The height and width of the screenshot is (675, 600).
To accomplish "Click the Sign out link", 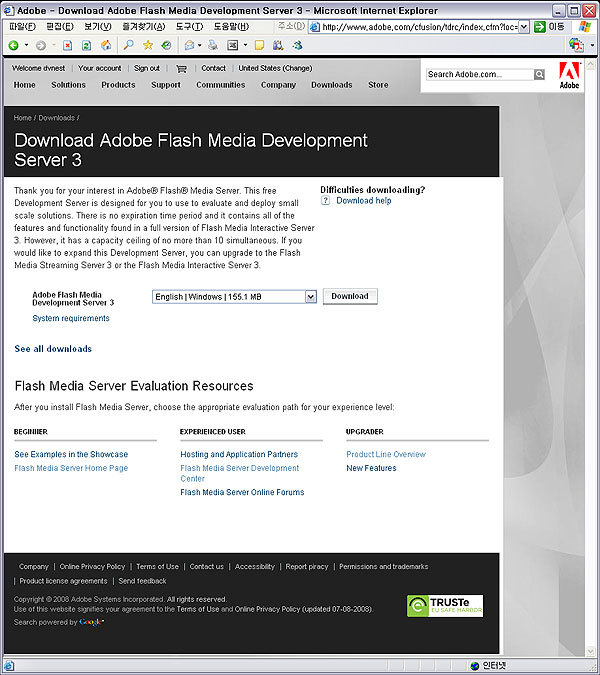I will tap(147, 68).
